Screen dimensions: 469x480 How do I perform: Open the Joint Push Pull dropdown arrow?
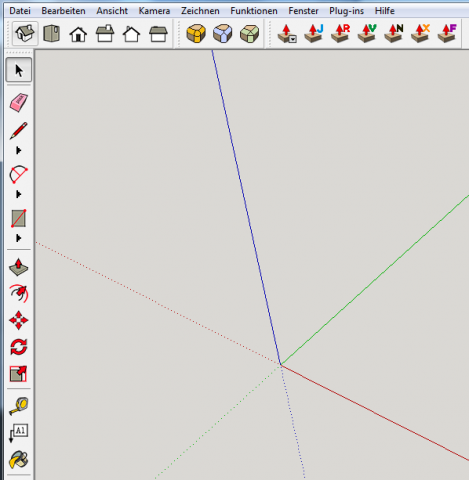pos(293,39)
